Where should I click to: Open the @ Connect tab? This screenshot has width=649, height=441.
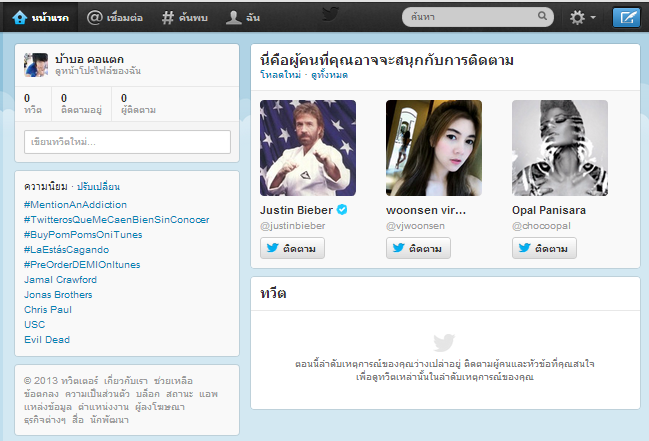(115, 17)
